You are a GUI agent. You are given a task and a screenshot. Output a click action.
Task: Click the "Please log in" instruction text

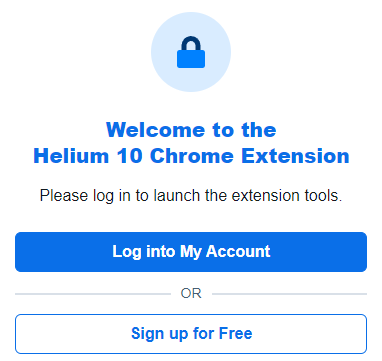click(x=191, y=195)
